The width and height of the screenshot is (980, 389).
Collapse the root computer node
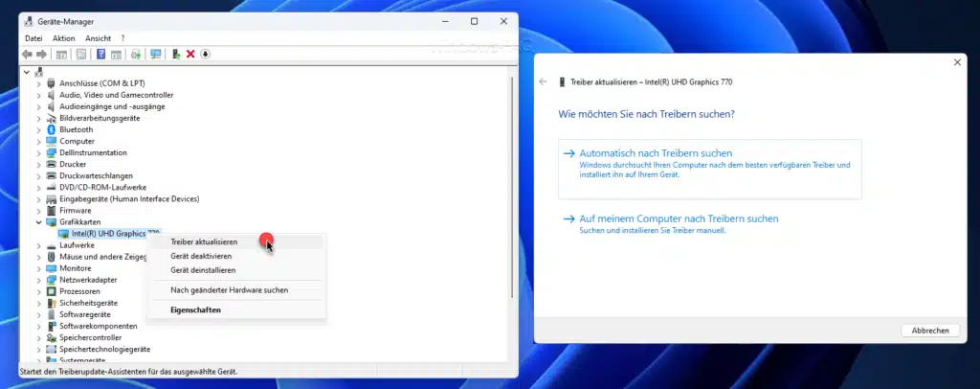[x=26, y=72]
